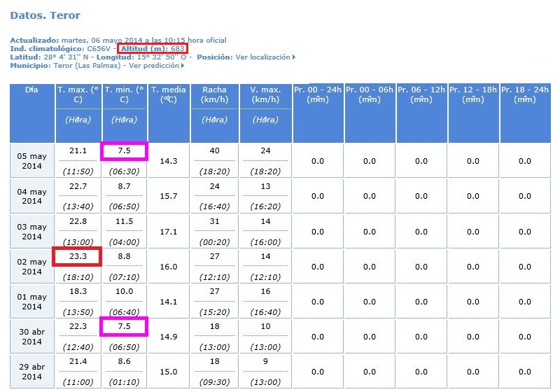This screenshot has width=560, height=392.
Task: Click the 'T. media' column header
Action: click(x=169, y=94)
